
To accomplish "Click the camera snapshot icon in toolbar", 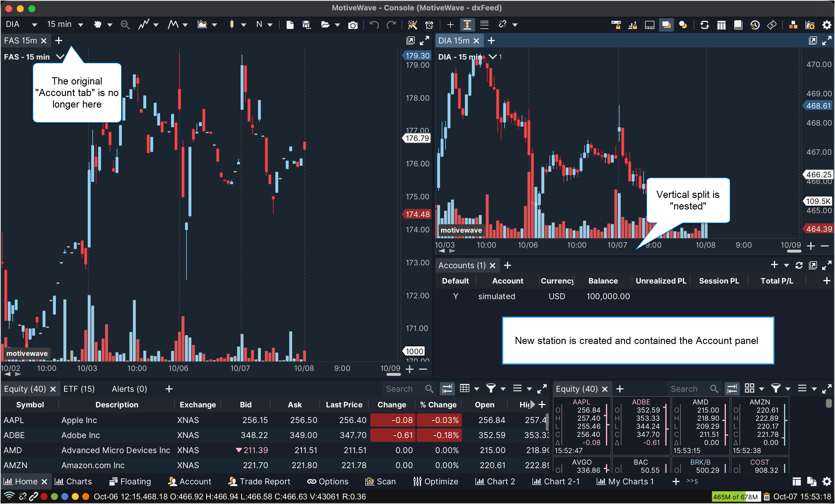I will (353, 25).
